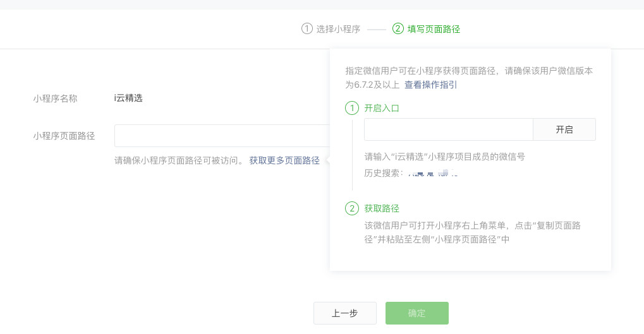
Task: Click the 上一步 button
Action: [345, 314]
